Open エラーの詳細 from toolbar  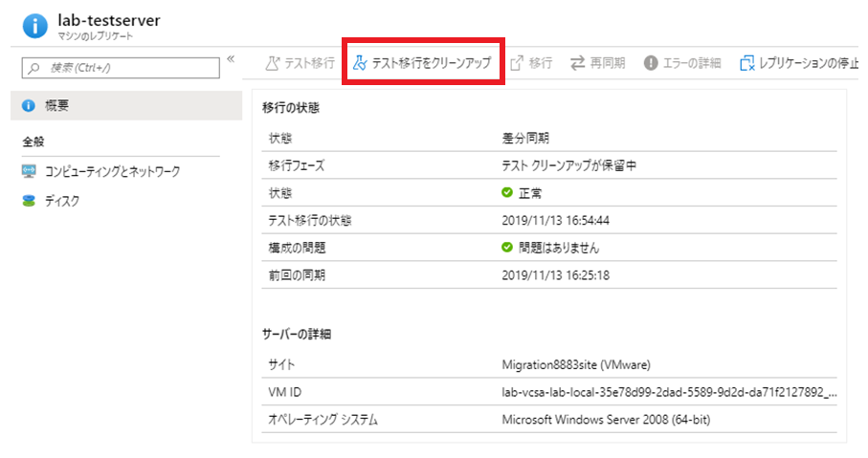682,64
